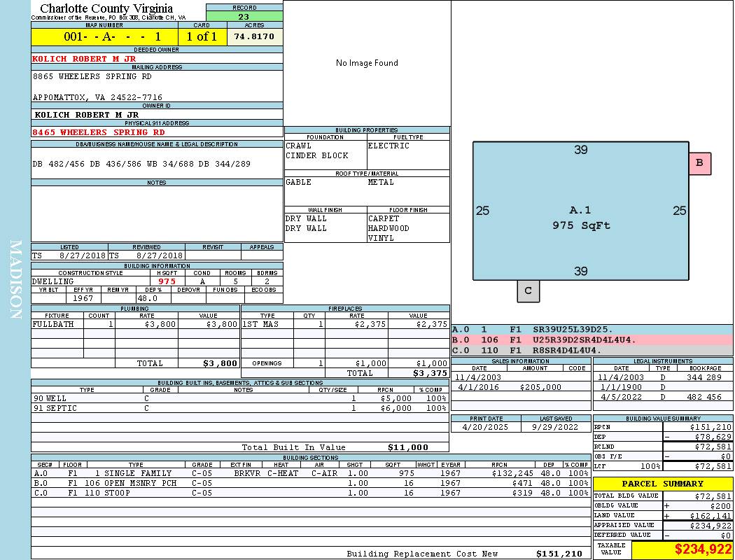
Task: Click the legal description DB 482/456 text
Action: (x=141, y=164)
